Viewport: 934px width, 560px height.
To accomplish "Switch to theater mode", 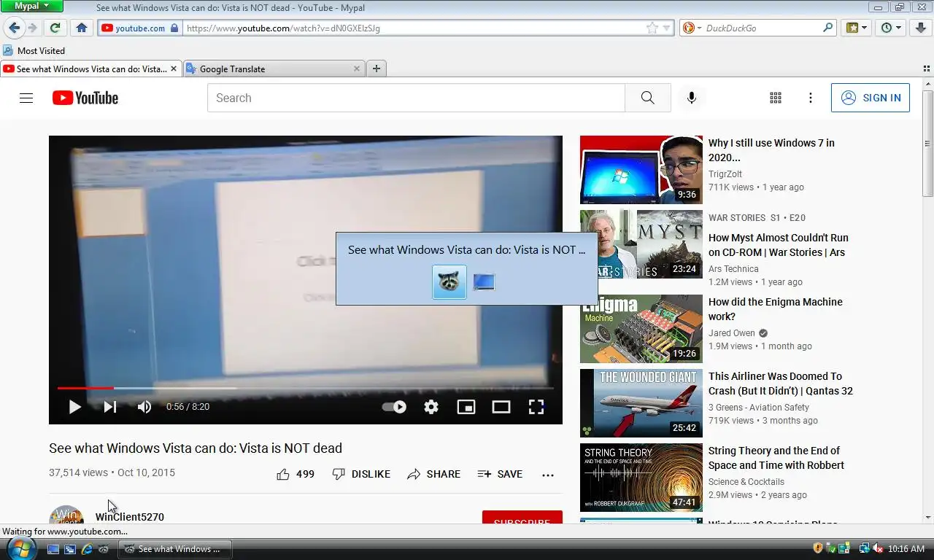I will point(501,407).
